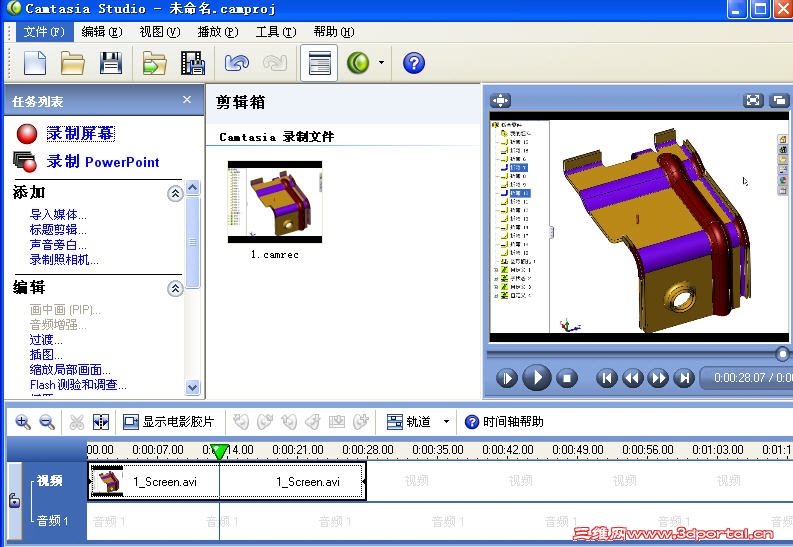Click the large Play button
The height and width of the screenshot is (547, 793).
point(537,377)
